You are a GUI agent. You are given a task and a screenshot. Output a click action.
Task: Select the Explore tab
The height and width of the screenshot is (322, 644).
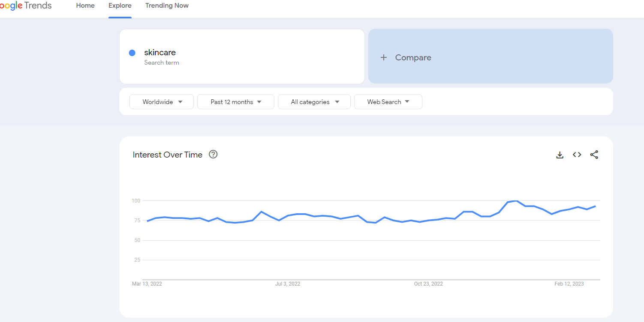point(120,6)
